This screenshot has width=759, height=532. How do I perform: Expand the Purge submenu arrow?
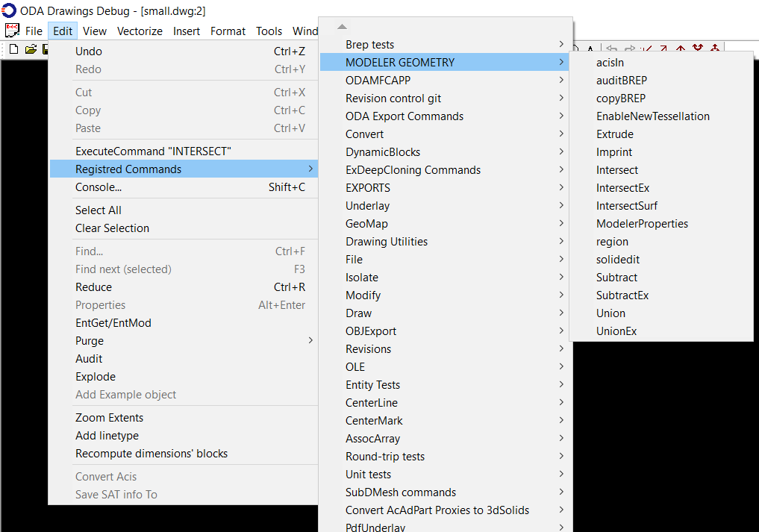pyautogui.click(x=310, y=340)
